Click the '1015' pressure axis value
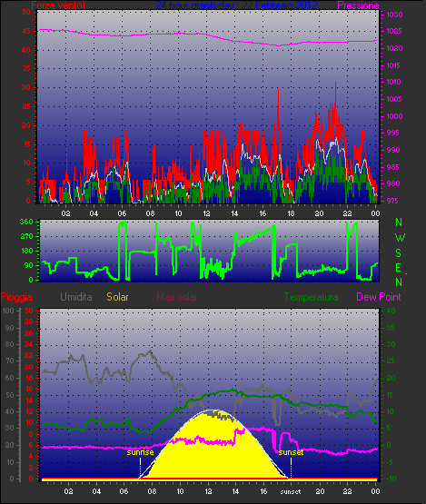The image size is (426, 504). pos(394,65)
